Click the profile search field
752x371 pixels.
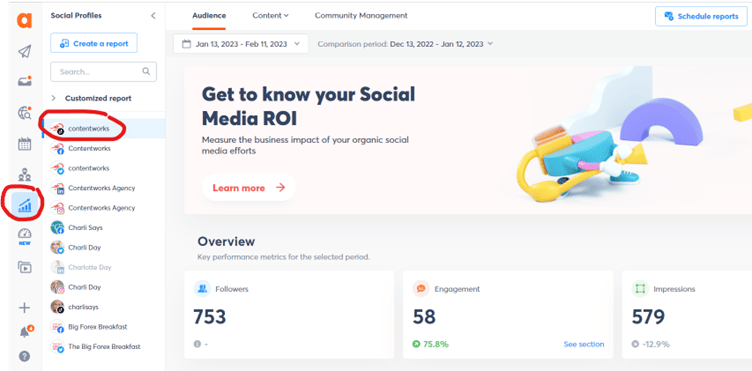tap(104, 71)
